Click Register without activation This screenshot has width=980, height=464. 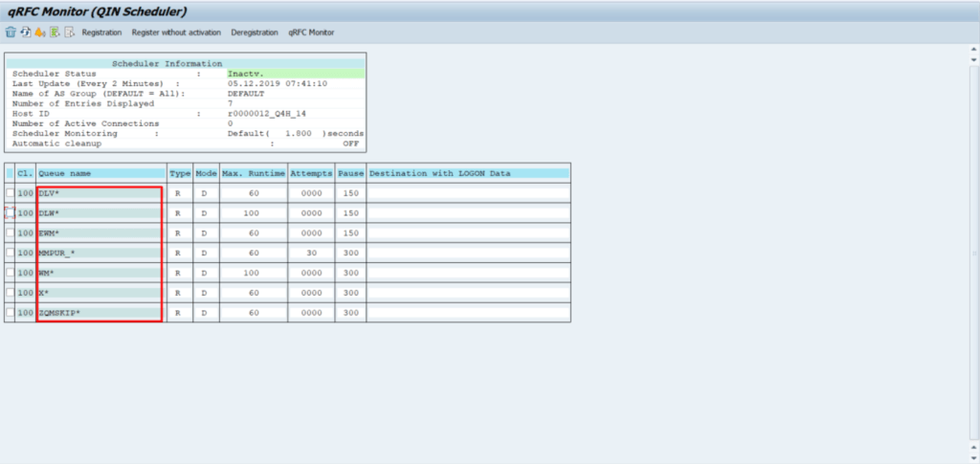[176, 33]
